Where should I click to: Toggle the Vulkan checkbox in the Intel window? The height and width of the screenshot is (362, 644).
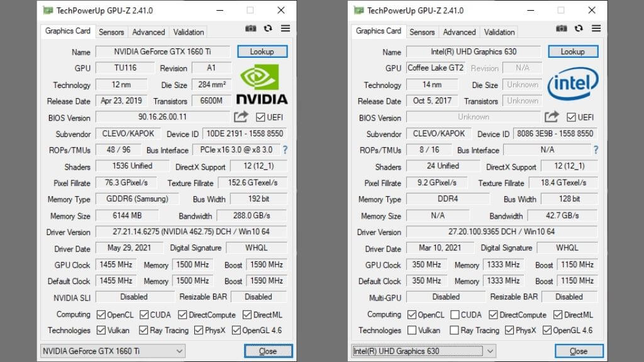[412, 331]
